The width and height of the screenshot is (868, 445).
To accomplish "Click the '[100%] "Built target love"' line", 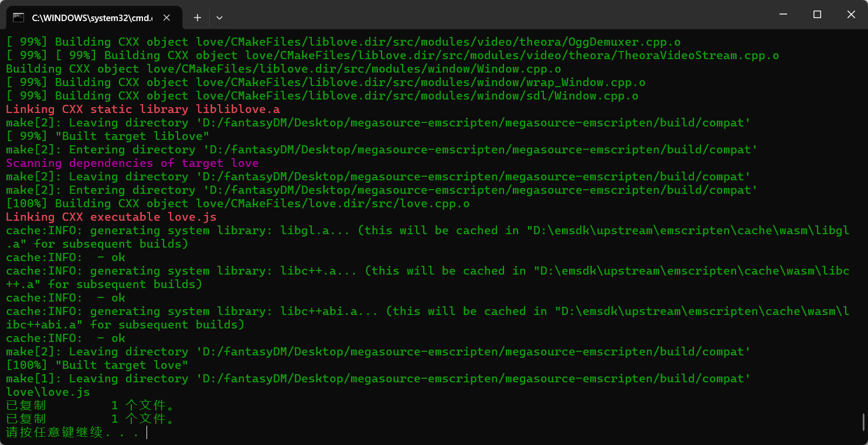I will 97,365.
